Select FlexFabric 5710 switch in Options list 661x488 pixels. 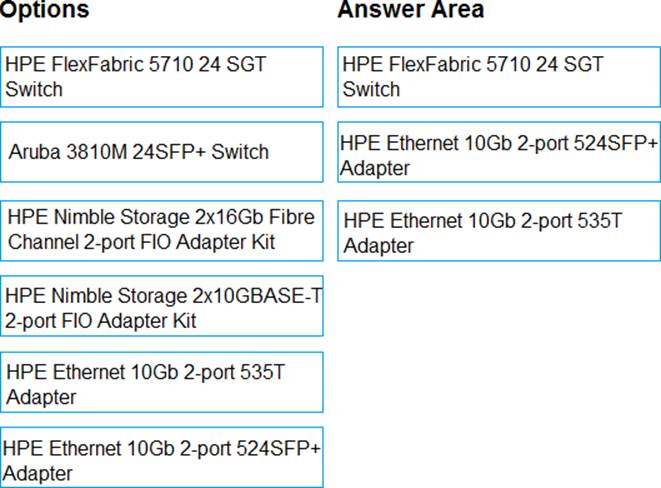[162, 77]
